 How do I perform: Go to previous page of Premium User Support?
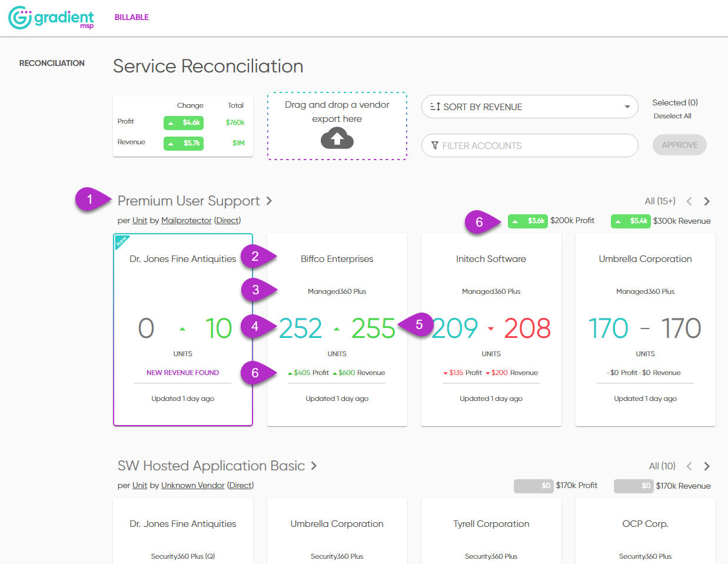689,201
